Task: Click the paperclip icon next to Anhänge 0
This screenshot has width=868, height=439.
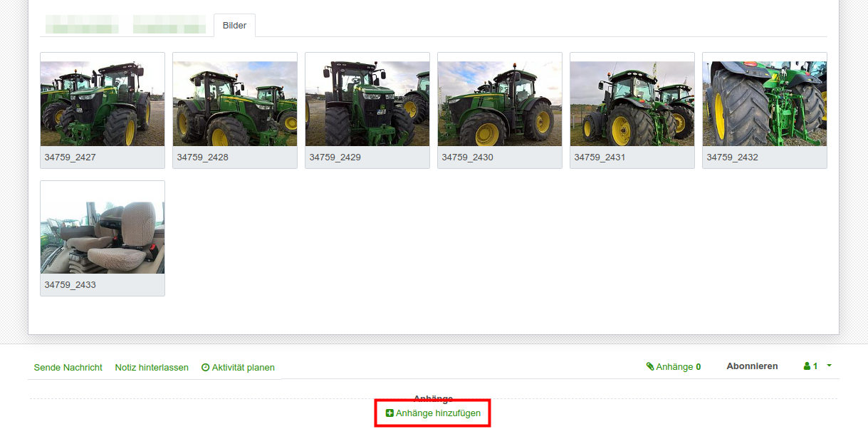Action: tap(650, 366)
